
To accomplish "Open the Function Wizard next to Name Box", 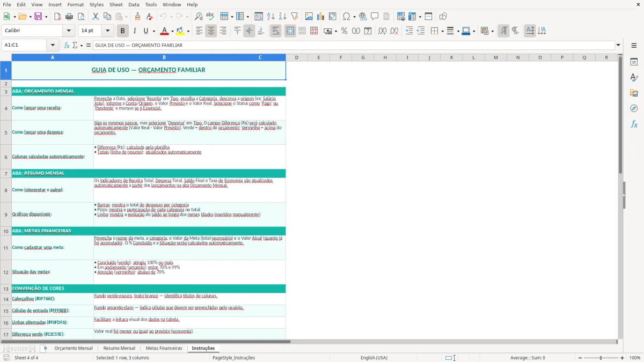I will tap(67, 45).
